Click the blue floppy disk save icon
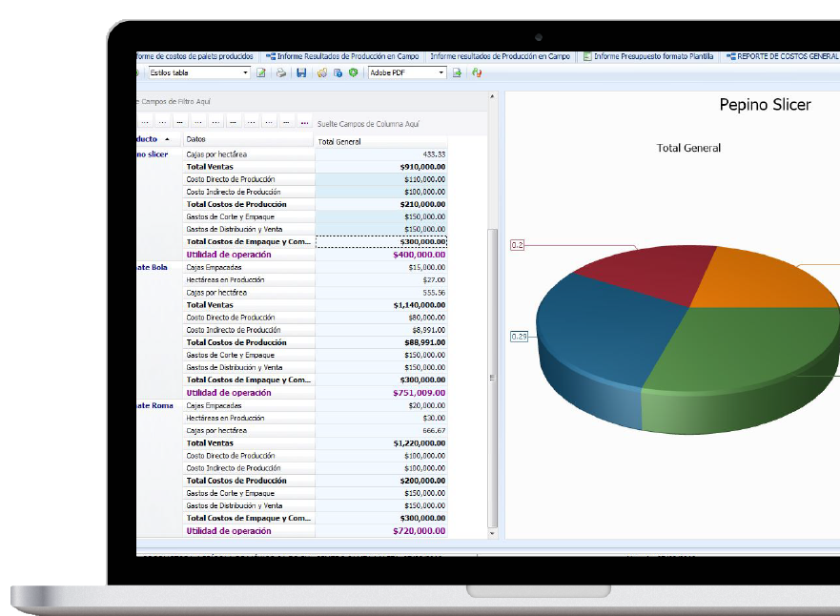The height and width of the screenshot is (616, 840). point(301,72)
